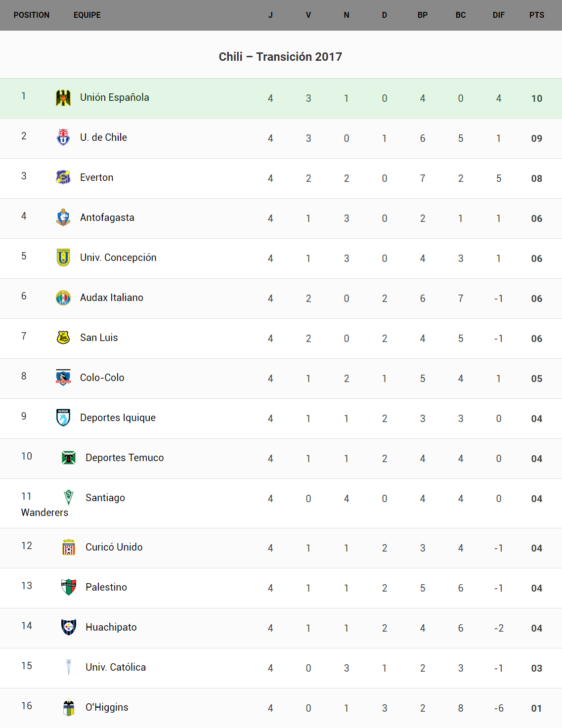
Task: Open the Curicó Unido team name
Action: tap(114, 547)
